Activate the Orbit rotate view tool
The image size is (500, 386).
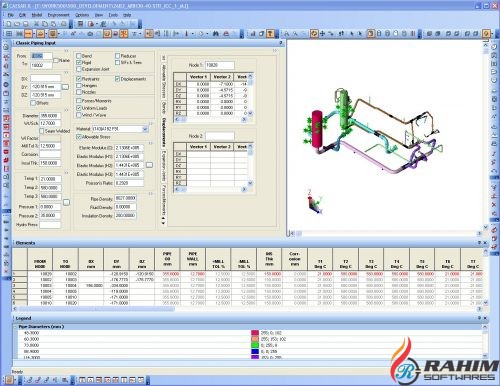[x=314, y=33]
